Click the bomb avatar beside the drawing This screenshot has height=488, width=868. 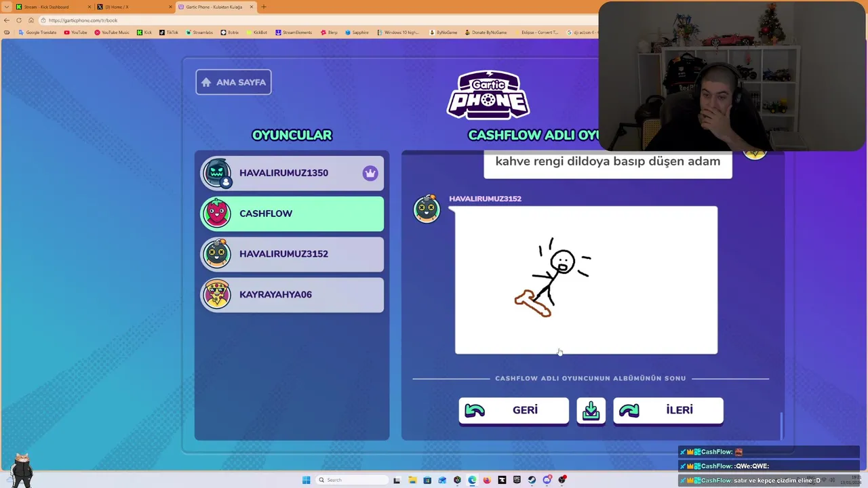[x=427, y=208]
